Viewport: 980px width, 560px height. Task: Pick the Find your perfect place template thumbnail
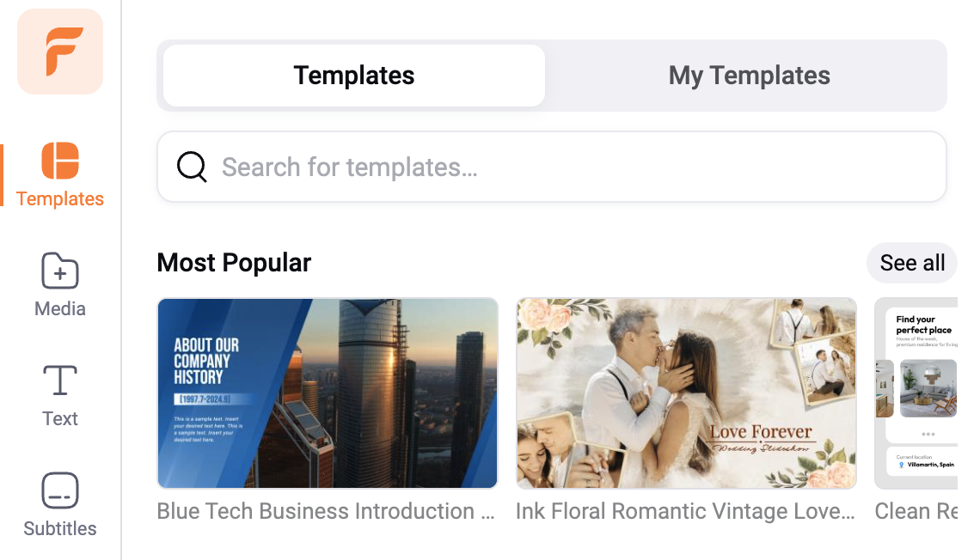point(916,393)
